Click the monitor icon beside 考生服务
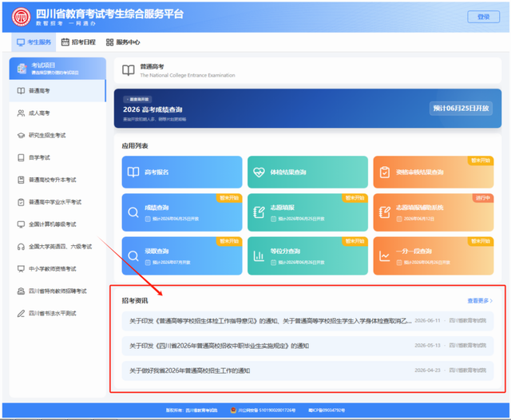Image resolution: width=511 pixels, height=420 pixels. 21,42
